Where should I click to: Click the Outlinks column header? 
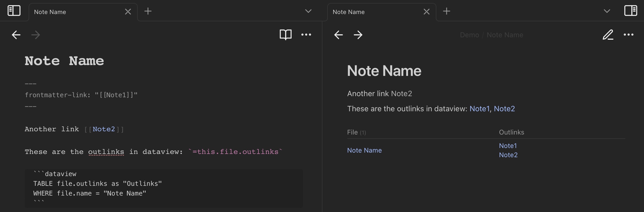(511, 132)
